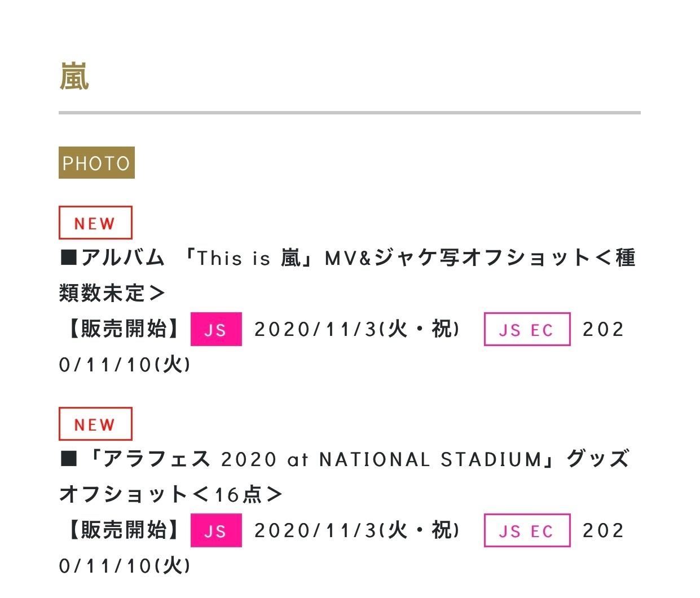The width and height of the screenshot is (700, 598).
Task: Click the outlined JS EC badge for This is 嵐 item
Action: [x=527, y=329]
